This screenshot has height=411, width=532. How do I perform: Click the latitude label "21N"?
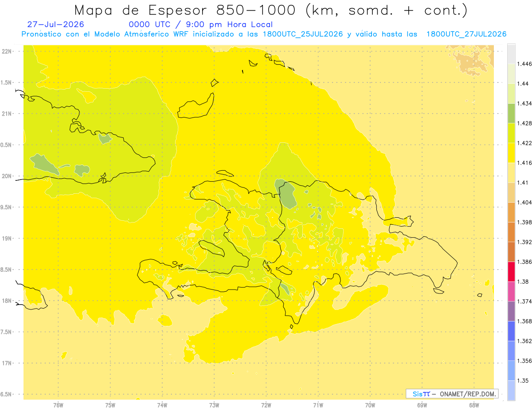click(x=7, y=114)
